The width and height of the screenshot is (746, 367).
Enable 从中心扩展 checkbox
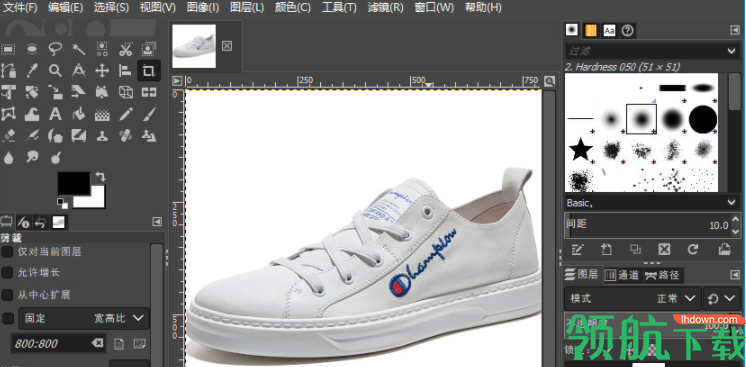coord(7,295)
